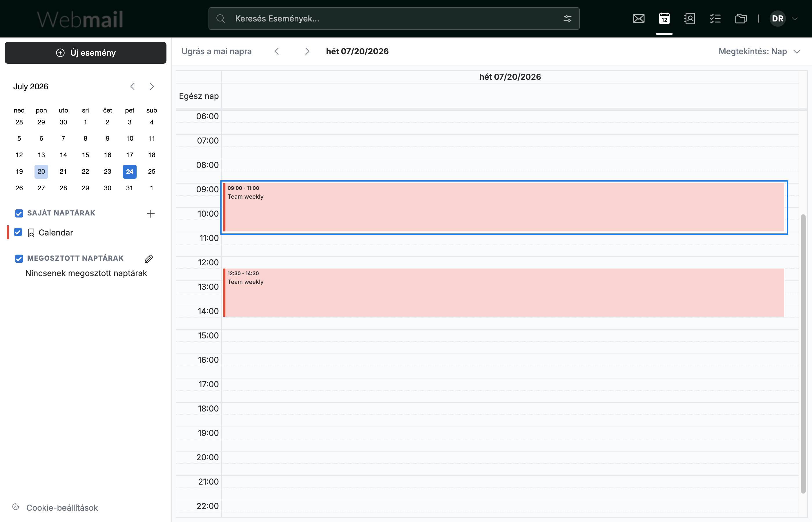The image size is (812, 522).
Task: Click the cookie settings icon
Action: coord(16,507)
